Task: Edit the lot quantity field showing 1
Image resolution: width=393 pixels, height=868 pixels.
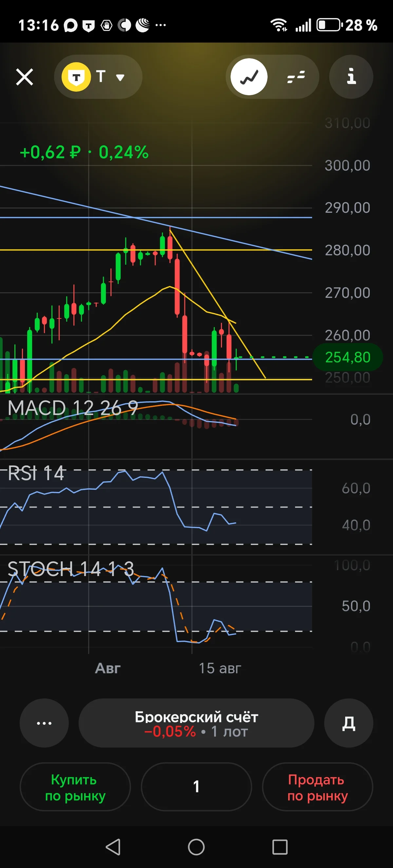Action: (x=196, y=787)
